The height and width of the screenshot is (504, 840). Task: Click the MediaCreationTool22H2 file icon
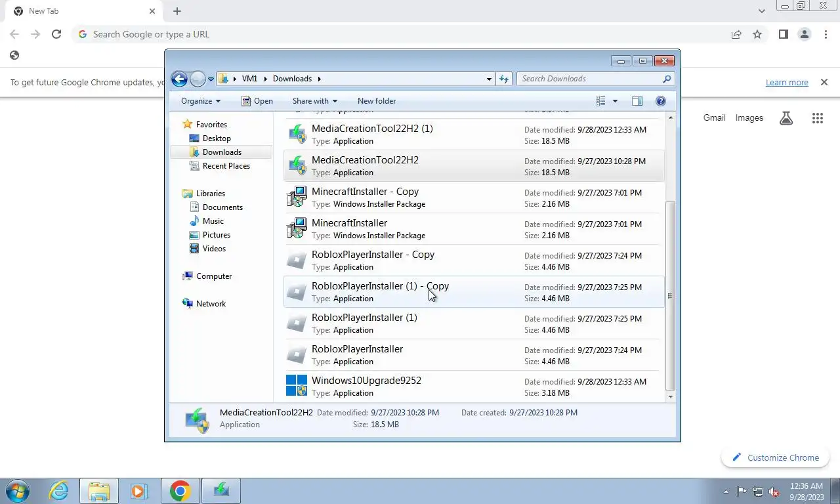(x=297, y=165)
